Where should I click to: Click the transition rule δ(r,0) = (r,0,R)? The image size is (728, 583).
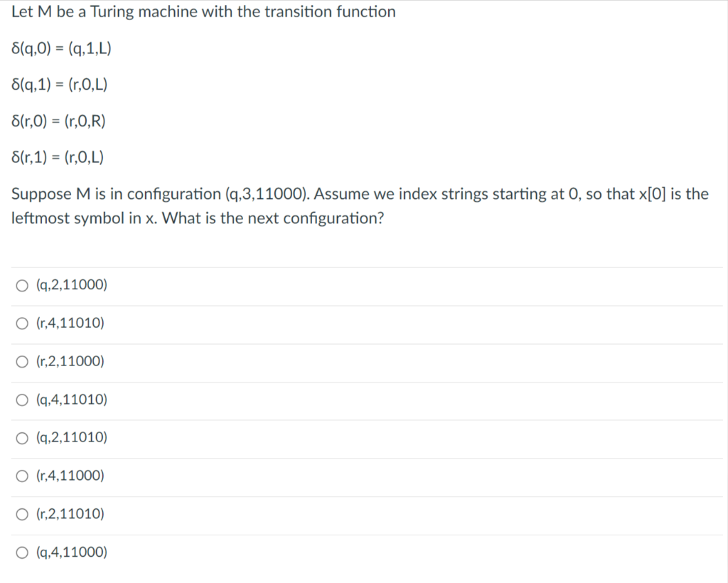click(58, 121)
